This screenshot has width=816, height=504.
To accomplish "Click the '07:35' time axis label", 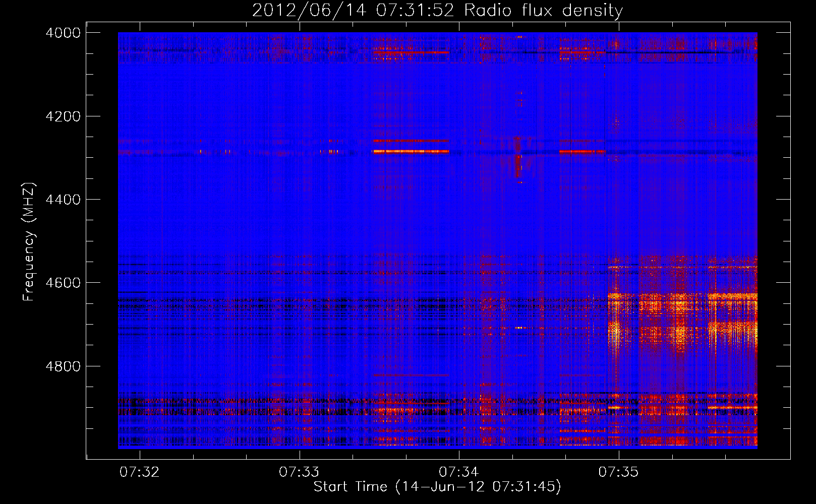I will tap(618, 472).
